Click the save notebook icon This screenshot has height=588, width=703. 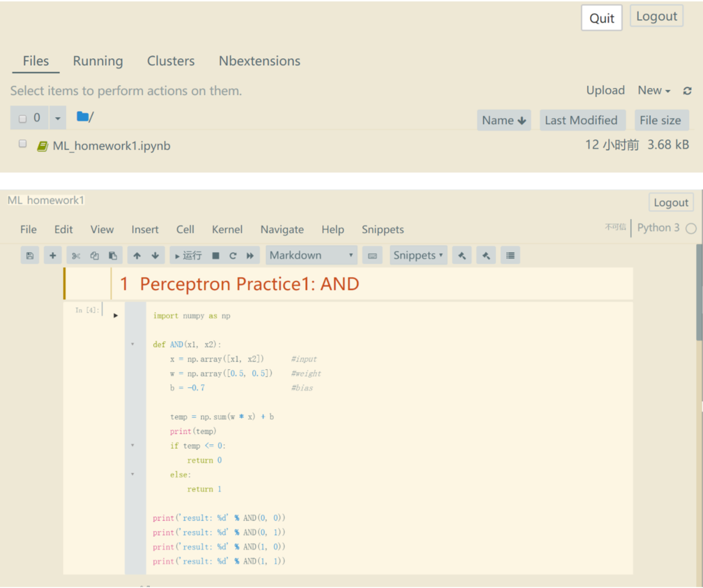[x=30, y=256]
